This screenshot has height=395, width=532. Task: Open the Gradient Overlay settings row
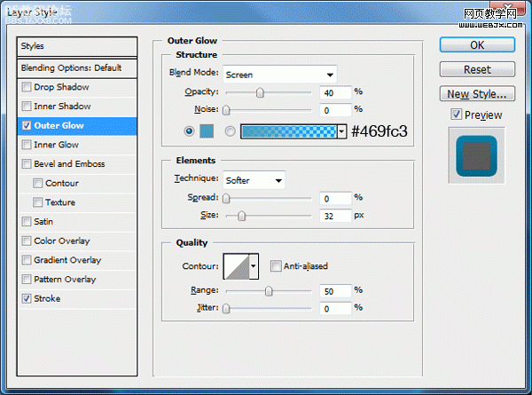77,260
